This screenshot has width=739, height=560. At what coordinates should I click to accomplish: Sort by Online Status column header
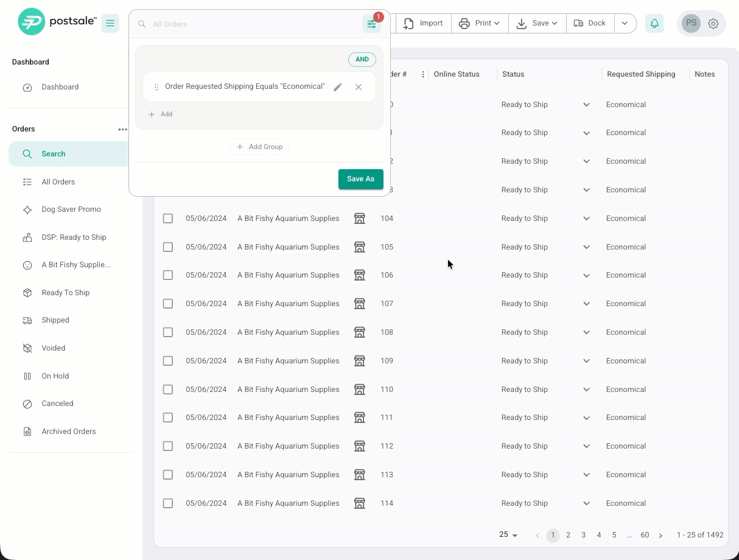(457, 74)
